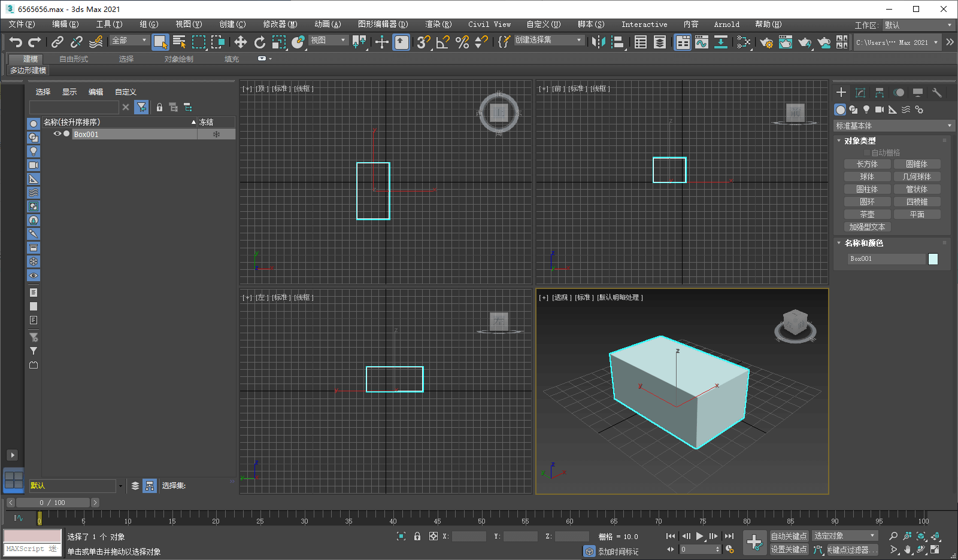Toggle 3D Snaps icon
958x560 pixels.
pos(423,42)
